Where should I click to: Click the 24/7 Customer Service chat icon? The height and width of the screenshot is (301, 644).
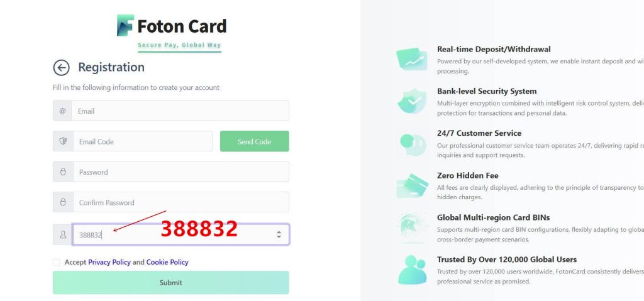(412, 143)
